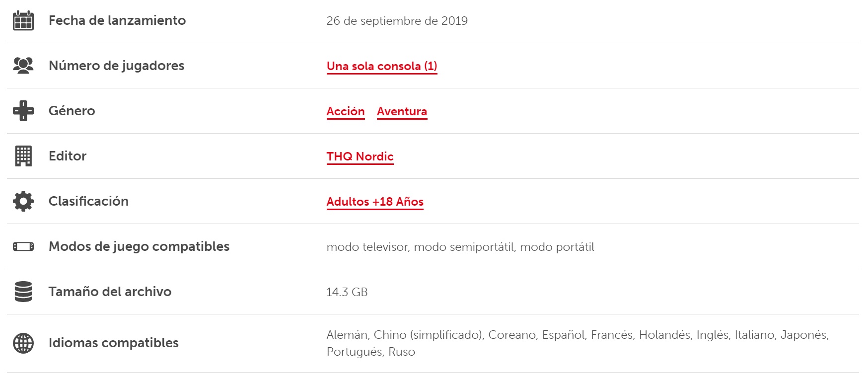Click the 14.3 GB file size text
Image resolution: width=868 pixels, height=383 pixels.
point(347,292)
